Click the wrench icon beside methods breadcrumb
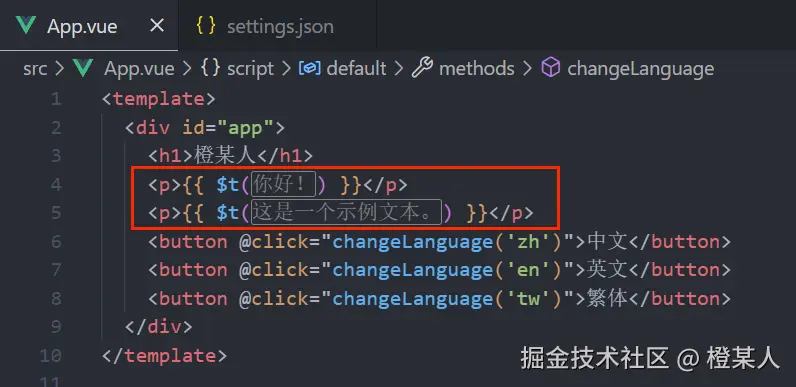This screenshot has width=796, height=387. click(422, 68)
